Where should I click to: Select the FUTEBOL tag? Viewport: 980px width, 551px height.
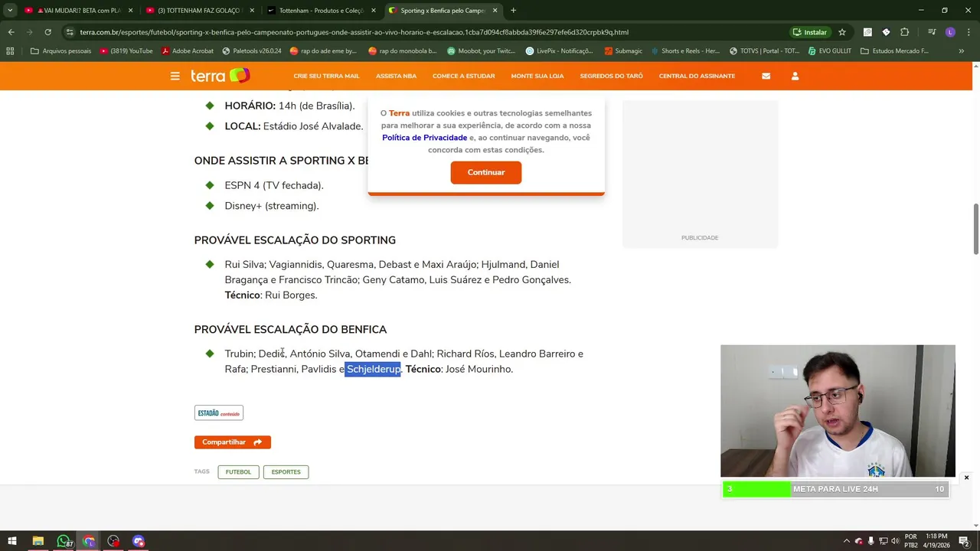(x=238, y=472)
